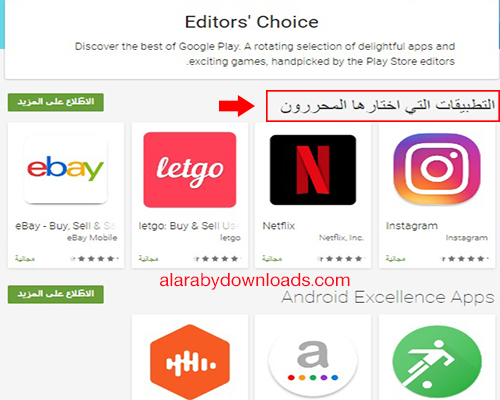Click the 'Netflix, Inc.' developer name
The height and width of the screenshot is (400, 500).
[x=341, y=238]
